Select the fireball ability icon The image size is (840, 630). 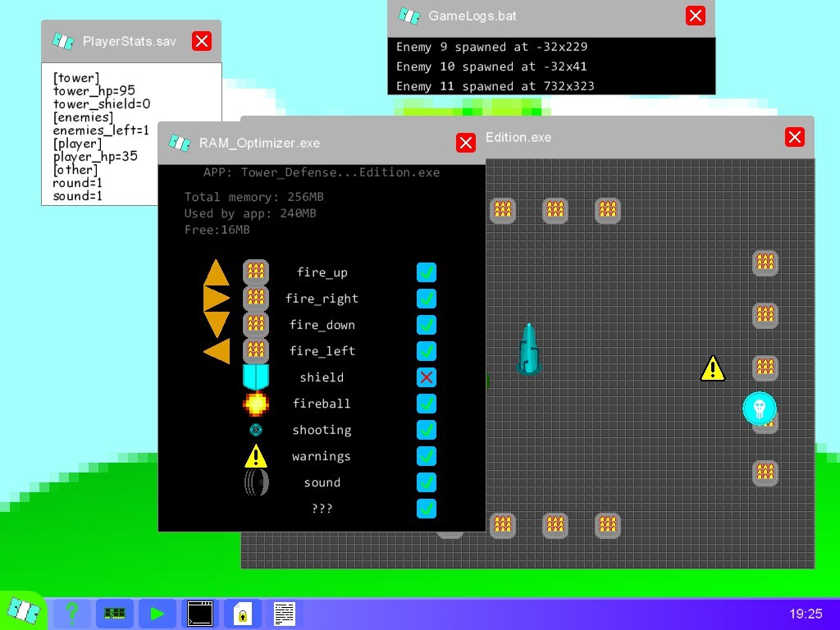(255, 404)
